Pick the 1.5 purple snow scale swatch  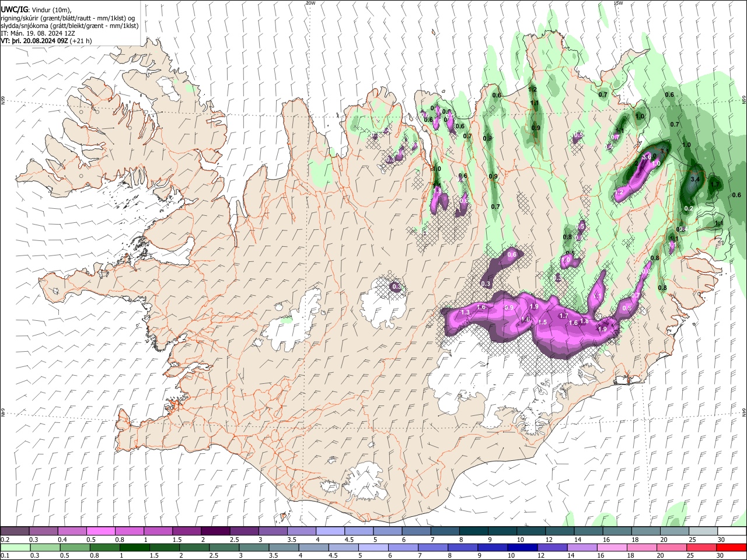(187, 531)
